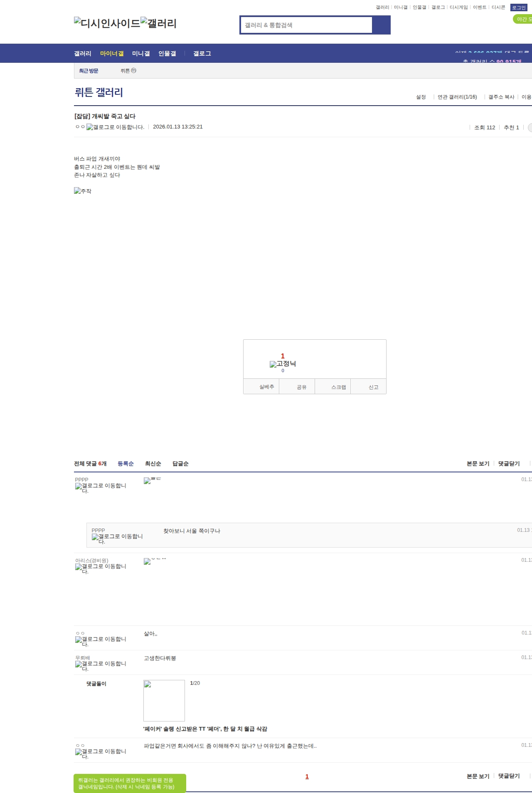Click the 스크랩 scrap button

pos(338,387)
